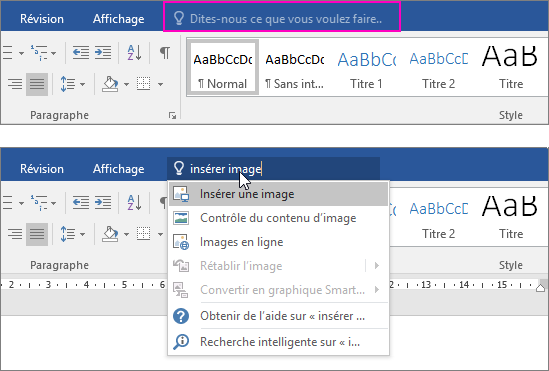549x371 pixels.
Task: Select multilevel list icon in lower ribbon
Action: (39, 203)
